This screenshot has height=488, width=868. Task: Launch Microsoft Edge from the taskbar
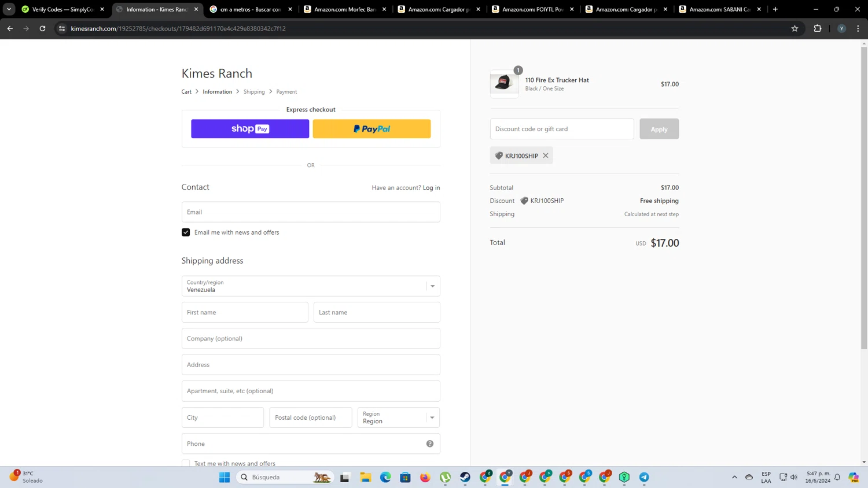[385, 477]
